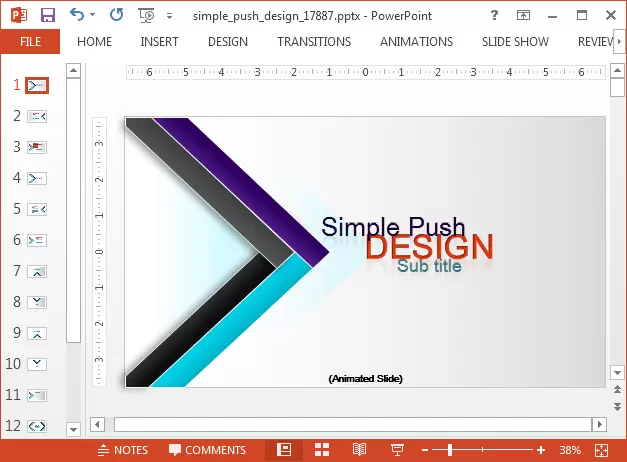Switch to Slide Sorter view
627x462 pixels.
[x=322, y=450]
